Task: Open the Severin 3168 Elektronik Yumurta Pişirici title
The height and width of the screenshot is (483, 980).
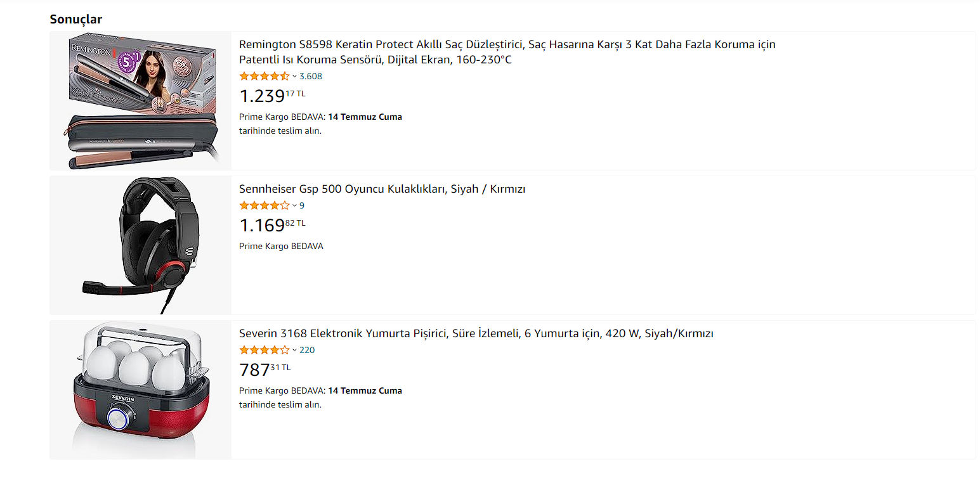Action: tap(476, 333)
